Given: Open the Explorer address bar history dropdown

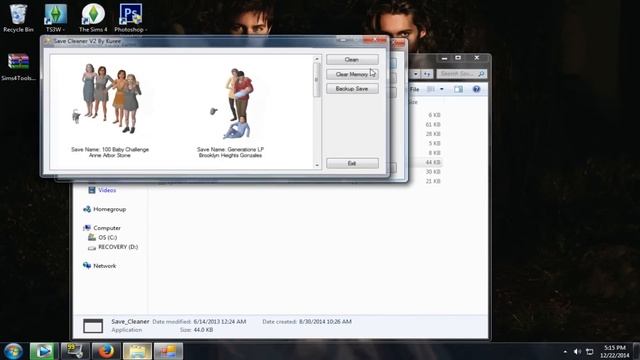Looking at the screenshot, I should (x=416, y=74).
